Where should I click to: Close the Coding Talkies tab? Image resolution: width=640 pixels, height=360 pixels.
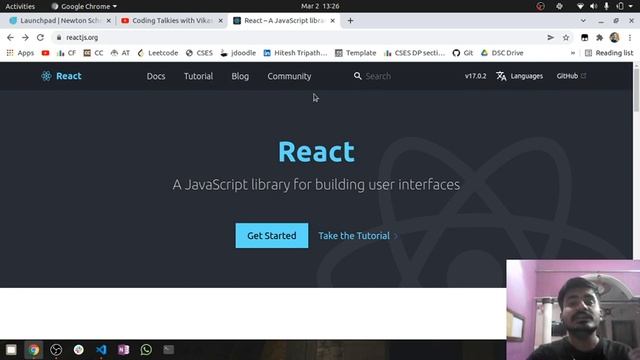[220, 20]
